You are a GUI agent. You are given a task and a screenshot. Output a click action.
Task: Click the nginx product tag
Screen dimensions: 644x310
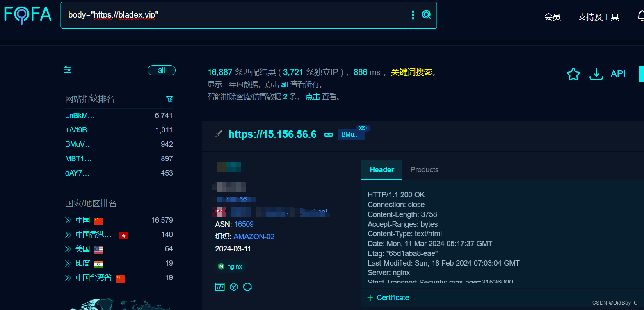tap(231, 267)
